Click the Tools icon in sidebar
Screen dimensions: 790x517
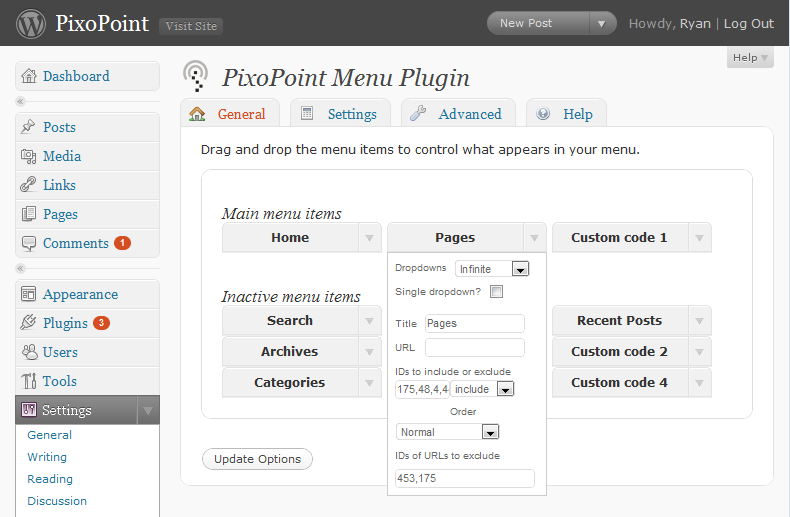[x=29, y=381]
